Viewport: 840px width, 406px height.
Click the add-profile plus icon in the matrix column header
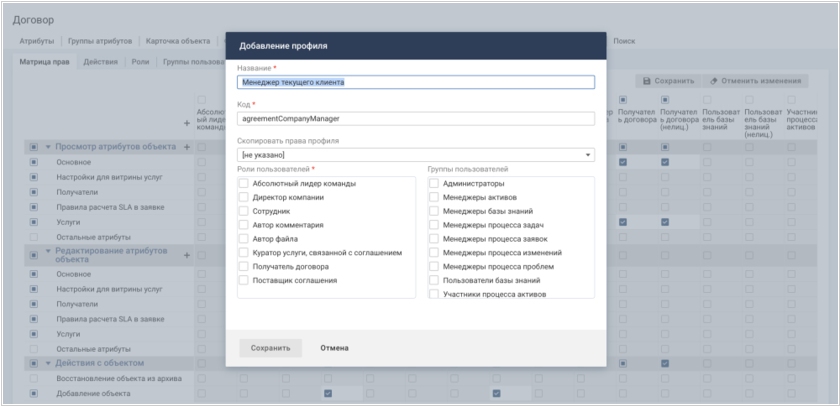click(186, 123)
